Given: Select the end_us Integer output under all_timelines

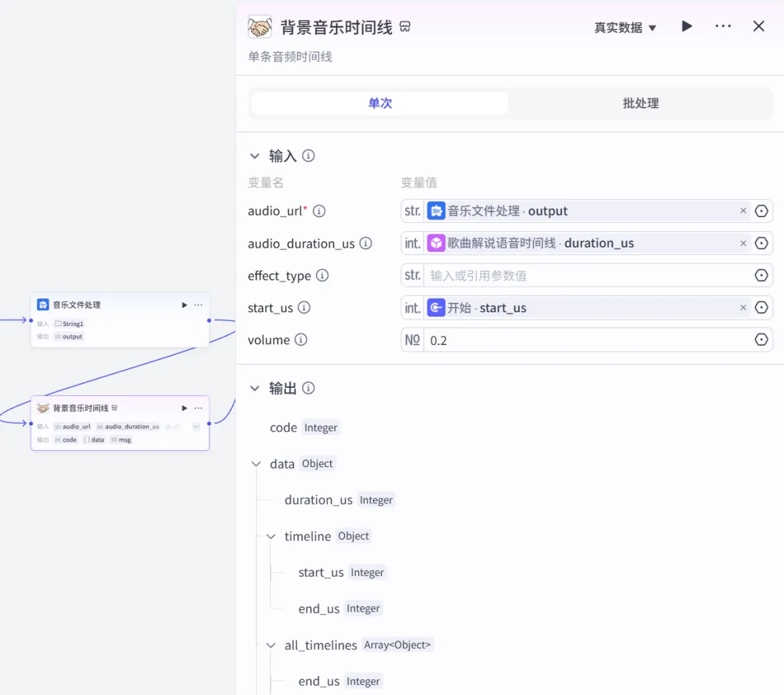Looking at the screenshot, I should (x=340, y=681).
